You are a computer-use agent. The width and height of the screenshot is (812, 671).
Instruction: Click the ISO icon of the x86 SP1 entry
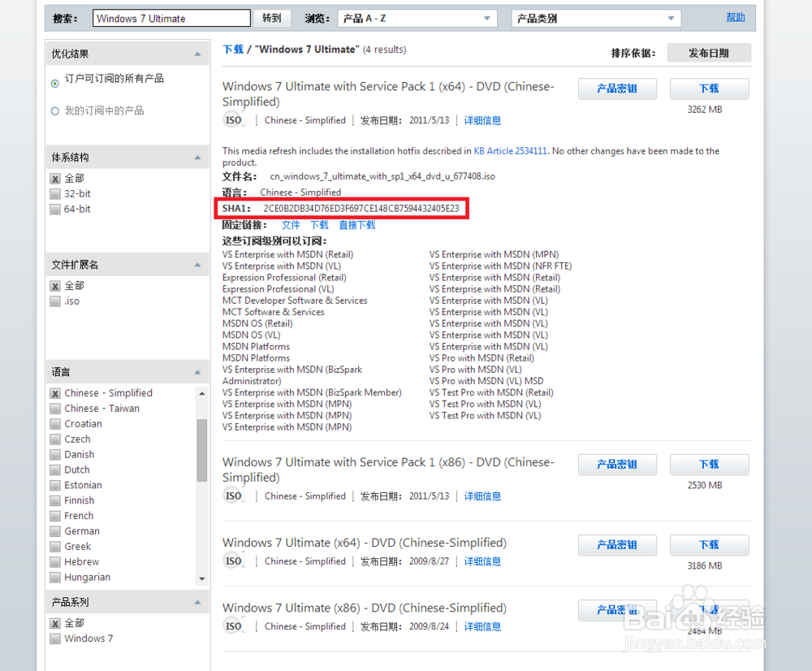click(233, 496)
